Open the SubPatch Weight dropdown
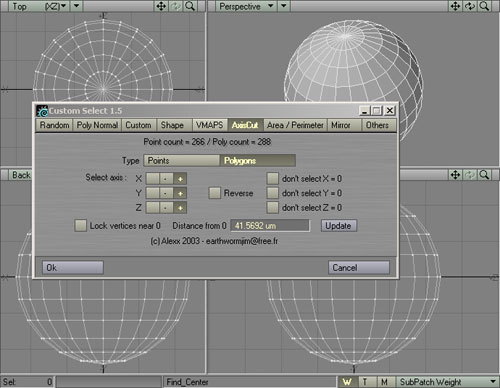Viewport: 500px width, 388px height. (x=448, y=382)
